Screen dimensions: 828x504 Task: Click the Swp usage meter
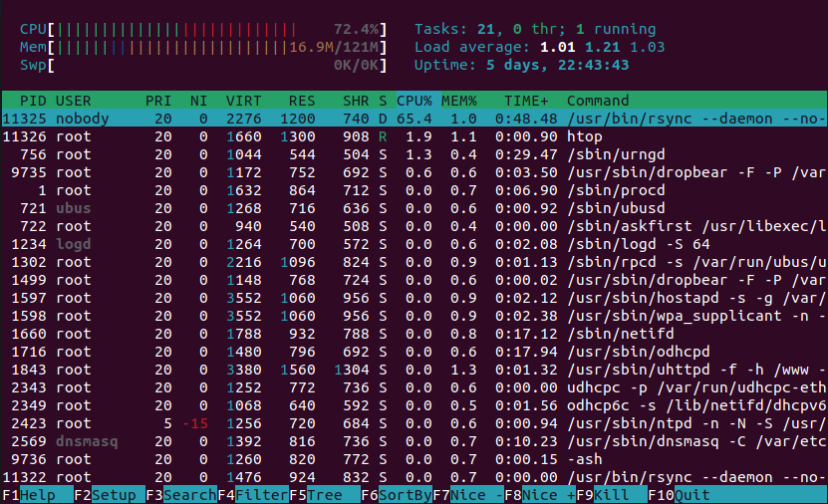(x=203, y=65)
